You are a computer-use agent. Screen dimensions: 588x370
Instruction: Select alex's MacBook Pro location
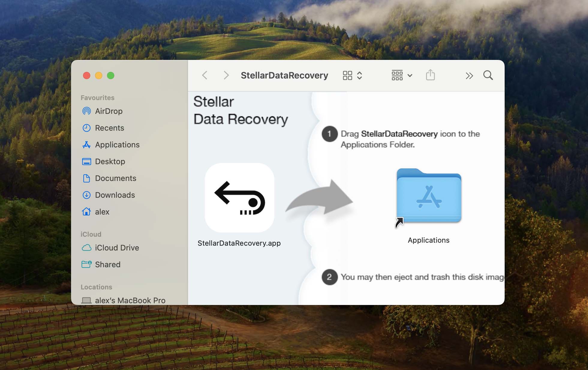[130, 300]
